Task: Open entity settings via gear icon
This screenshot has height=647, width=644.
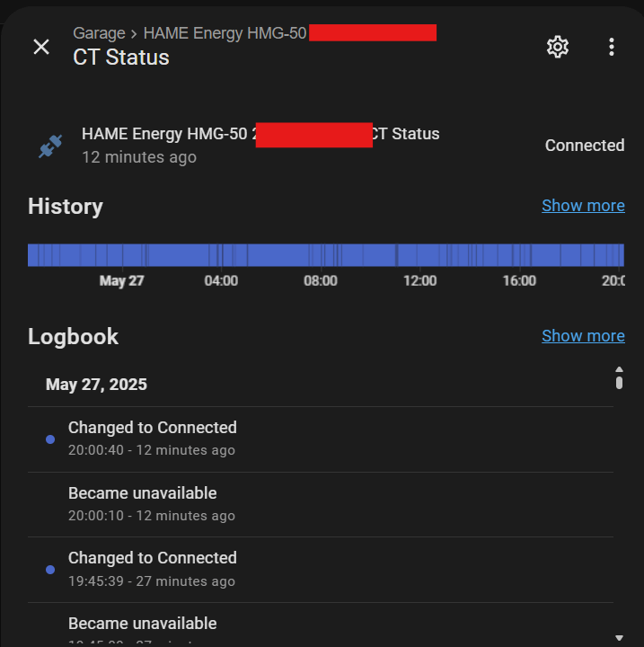Action: point(558,47)
